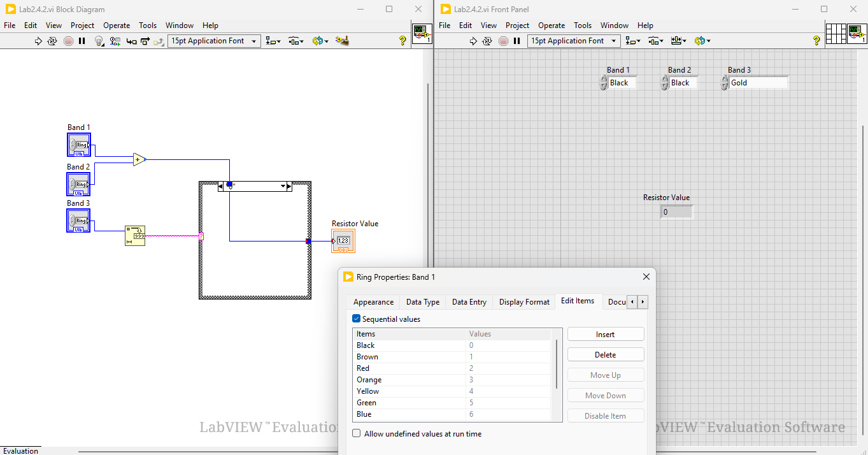Click the Abort Execution stop icon
The width and height of the screenshot is (868, 455).
[69, 40]
